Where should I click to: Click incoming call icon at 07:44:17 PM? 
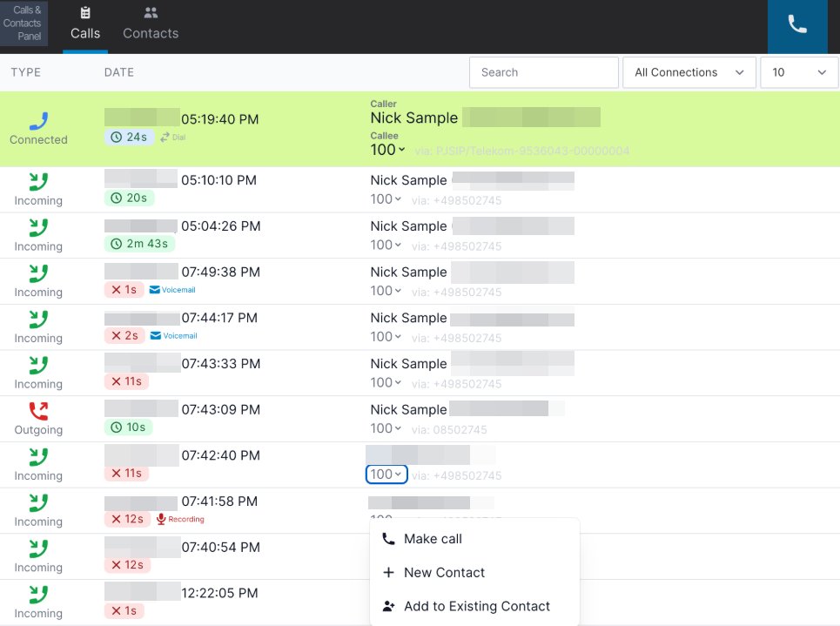pyautogui.click(x=38, y=320)
